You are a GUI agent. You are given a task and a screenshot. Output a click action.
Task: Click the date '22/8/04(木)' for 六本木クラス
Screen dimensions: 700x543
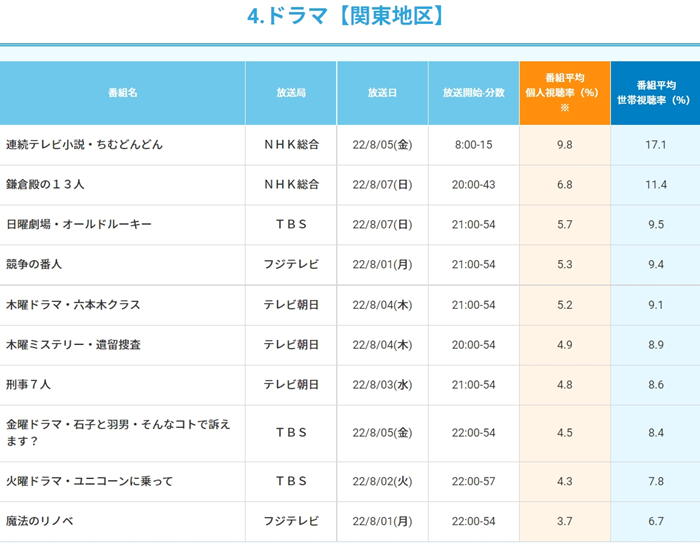coord(382,305)
